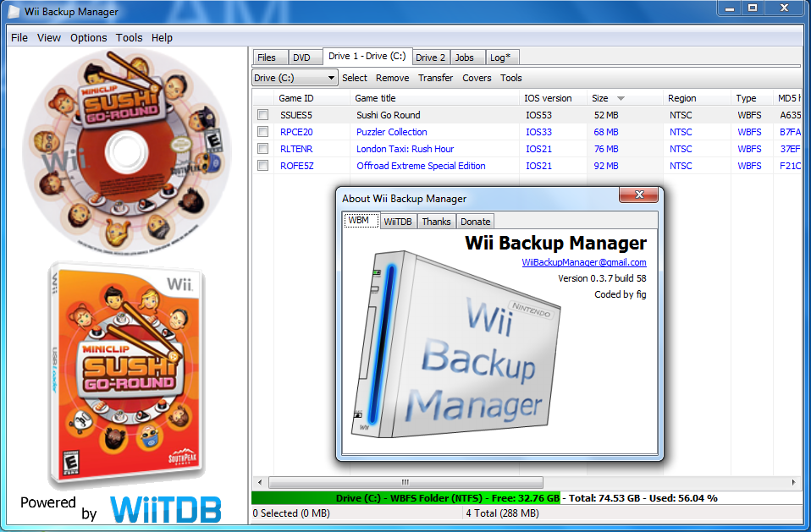Open the Tools menu in drive toolbar
811x532 pixels.
(511, 78)
